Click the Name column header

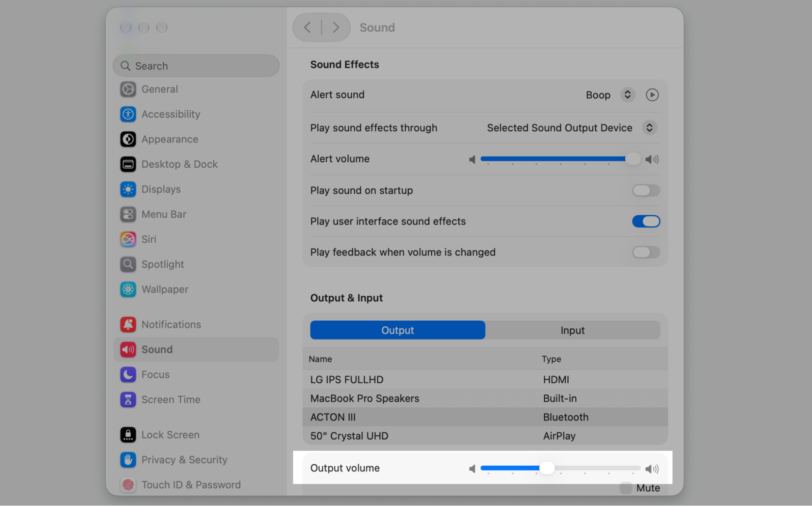pyautogui.click(x=320, y=359)
